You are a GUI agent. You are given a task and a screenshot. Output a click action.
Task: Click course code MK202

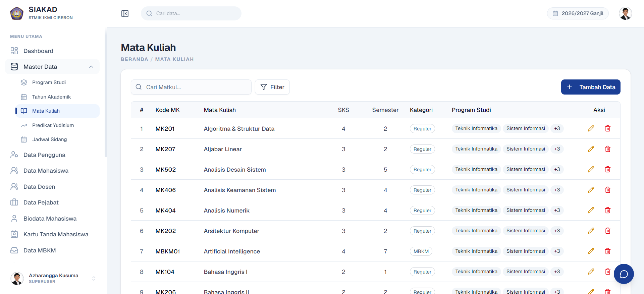(165, 231)
